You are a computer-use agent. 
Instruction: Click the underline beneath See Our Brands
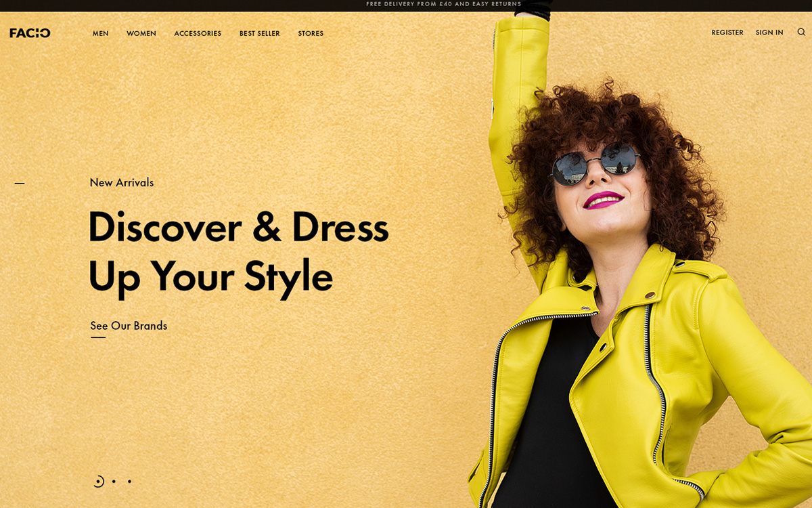point(98,337)
